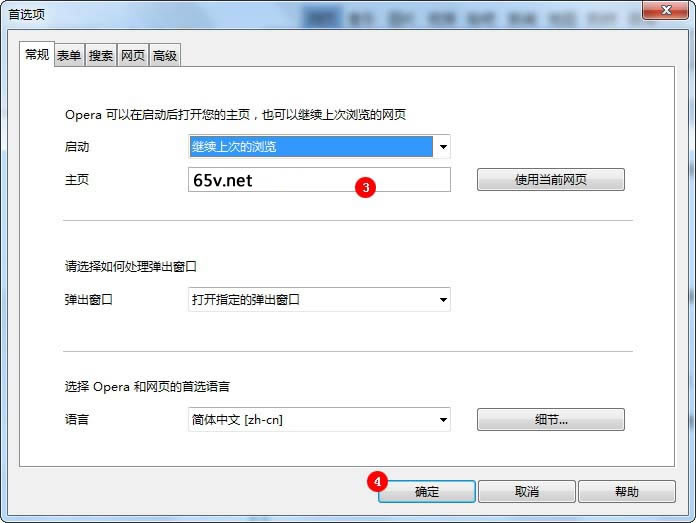
Task: Close the 首选项 dialog window
Action: pyautogui.click(x=665, y=10)
